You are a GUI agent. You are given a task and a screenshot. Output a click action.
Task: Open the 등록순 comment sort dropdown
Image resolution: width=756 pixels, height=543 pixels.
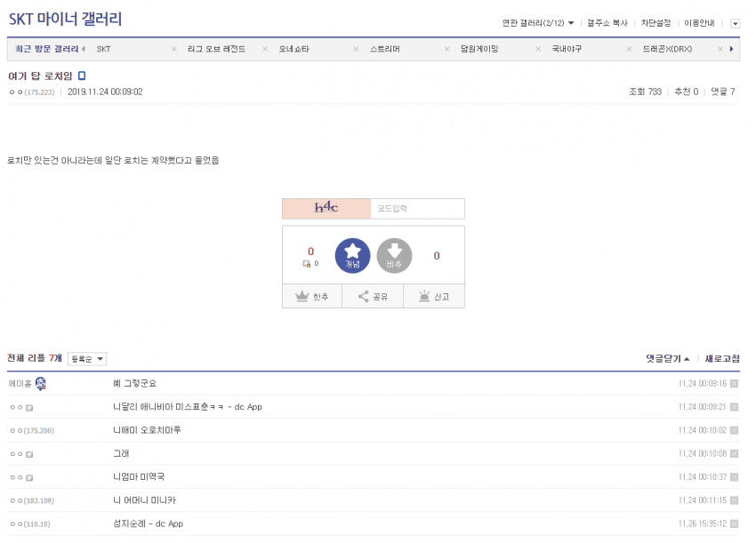coord(87,359)
